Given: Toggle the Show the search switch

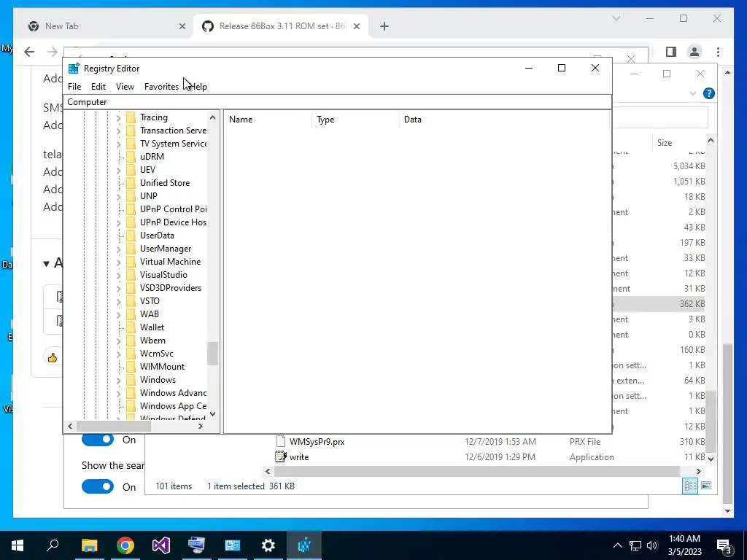Looking at the screenshot, I should pos(98,486).
